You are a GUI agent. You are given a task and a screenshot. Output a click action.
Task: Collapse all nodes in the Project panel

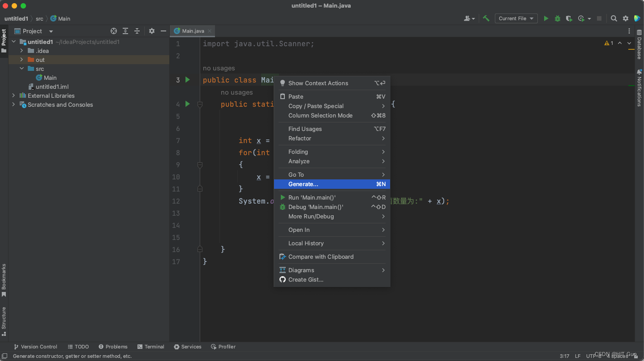[x=137, y=31]
